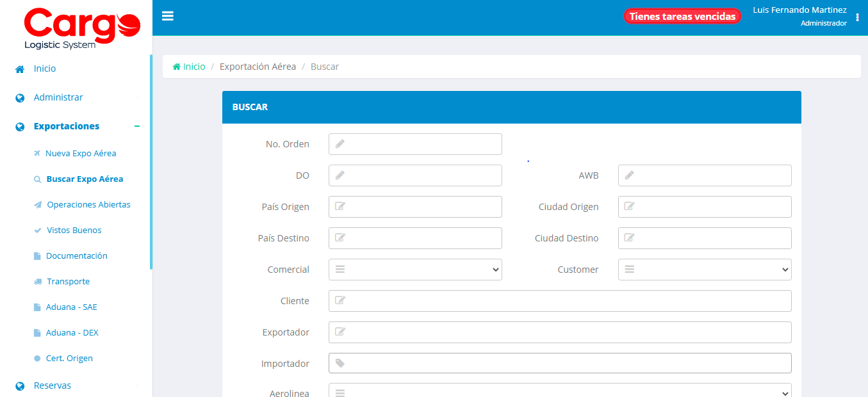The image size is (868, 397).
Task: Click the paper plane icon for Operaciones Abiertas
Action: pos(37,204)
